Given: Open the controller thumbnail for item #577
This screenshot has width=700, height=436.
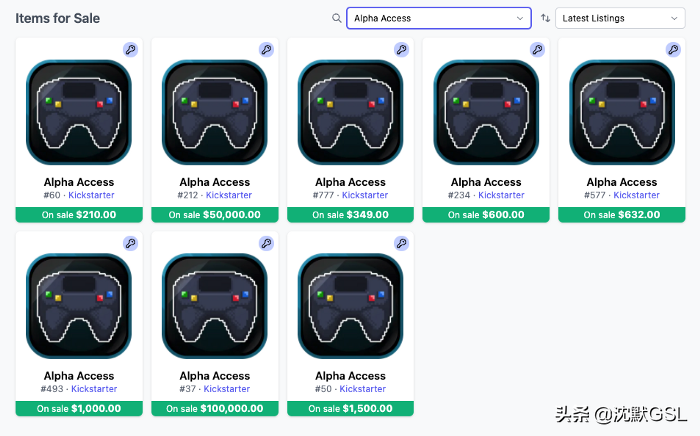Looking at the screenshot, I should [x=622, y=112].
